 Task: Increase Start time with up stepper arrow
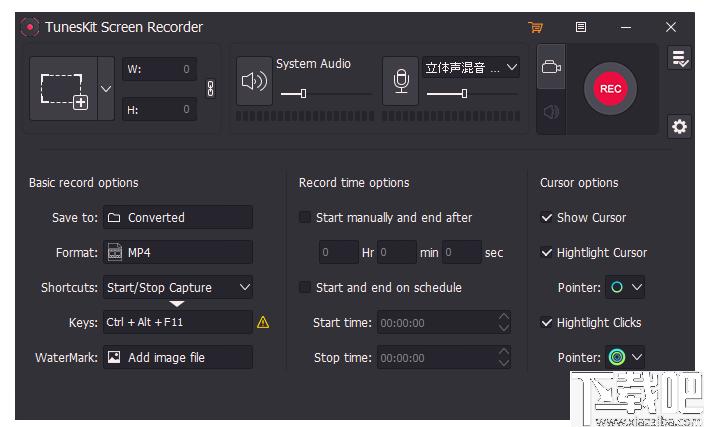tap(504, 317)
